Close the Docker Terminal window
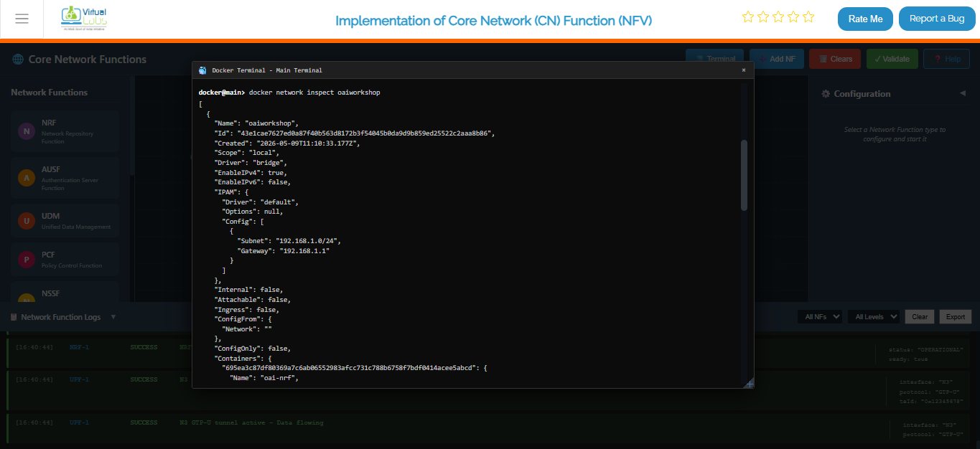 (743, 70)
